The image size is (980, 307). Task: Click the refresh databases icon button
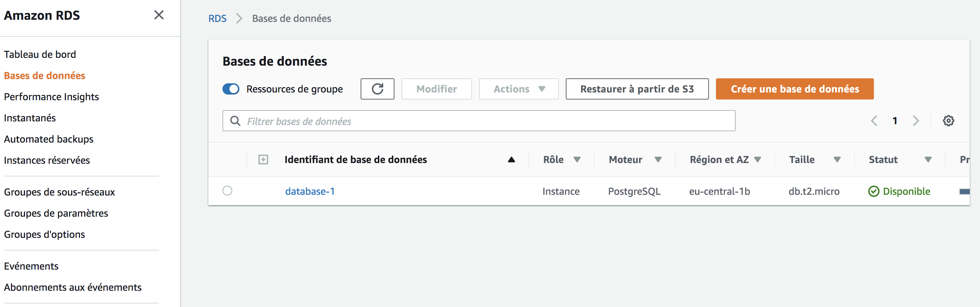[x=377, y=89]
